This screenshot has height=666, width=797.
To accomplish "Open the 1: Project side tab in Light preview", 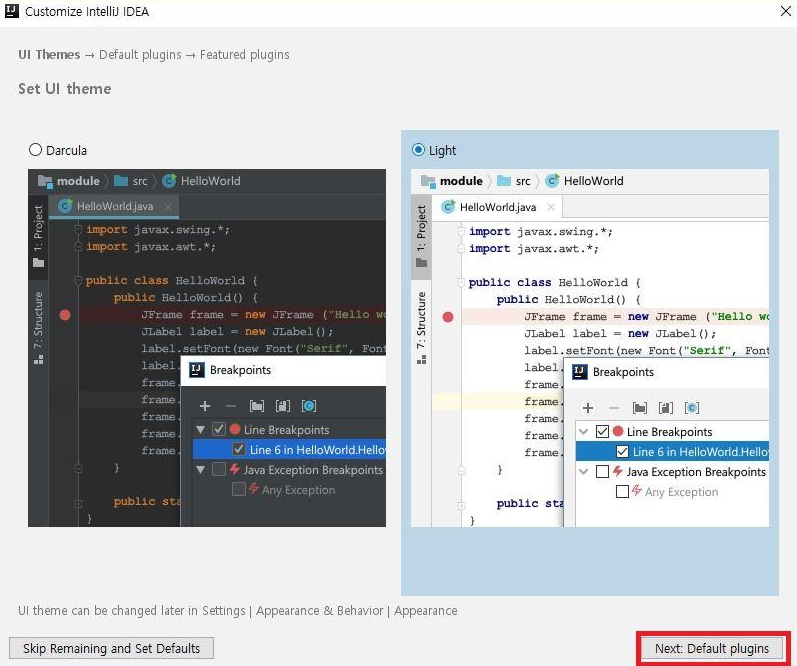I will [421, 236].
